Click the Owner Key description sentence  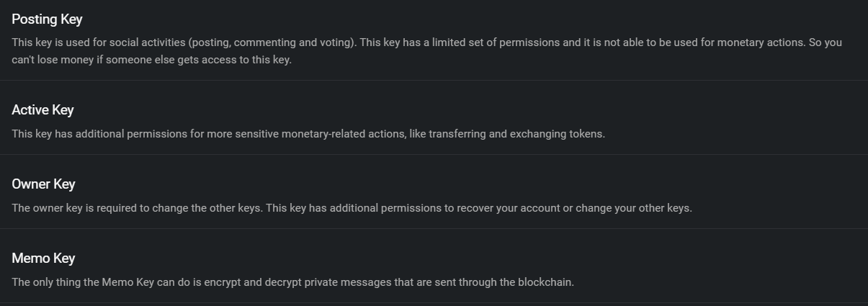[352, 208]
